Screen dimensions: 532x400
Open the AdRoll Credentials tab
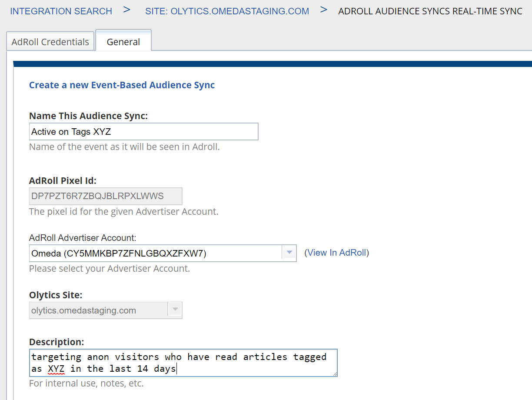click(x=50, y=42)
